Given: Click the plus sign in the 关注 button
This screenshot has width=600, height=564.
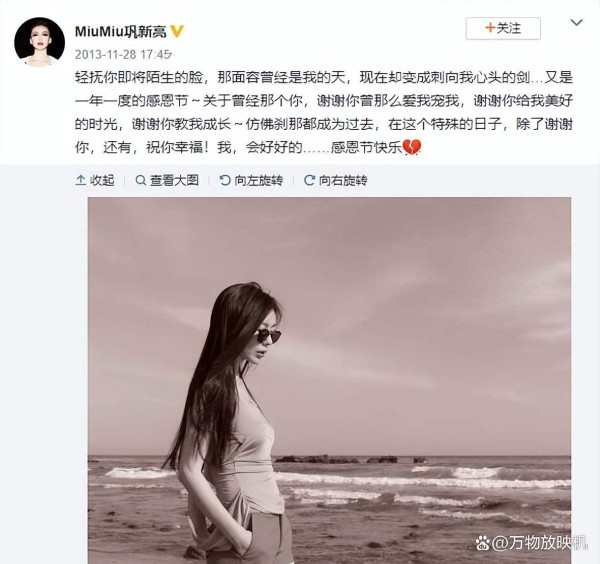Looking at the screenshot, I should [490, 28].
